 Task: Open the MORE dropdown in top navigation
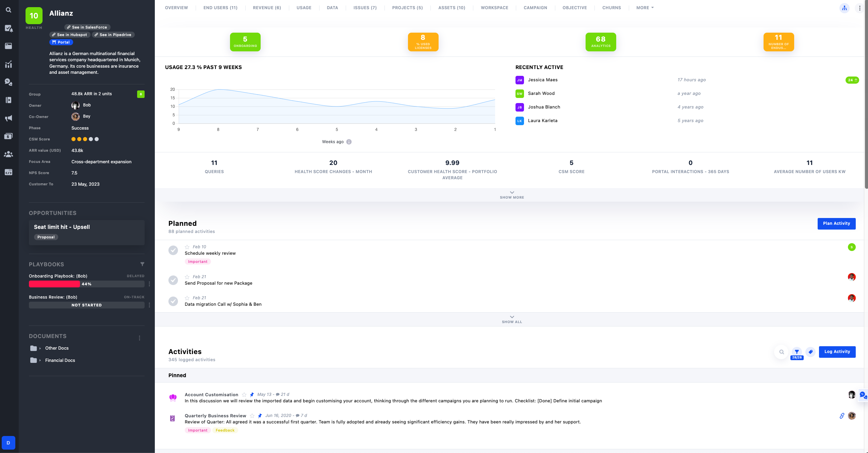645,8
